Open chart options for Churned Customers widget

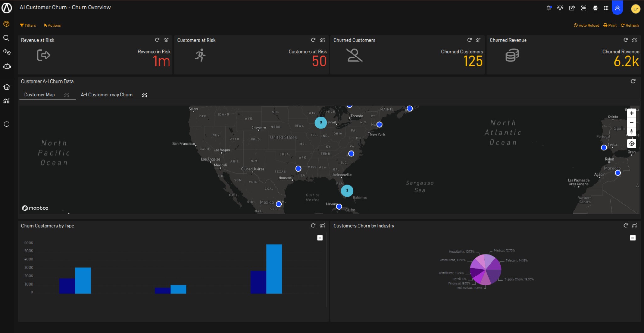point(478,40)
